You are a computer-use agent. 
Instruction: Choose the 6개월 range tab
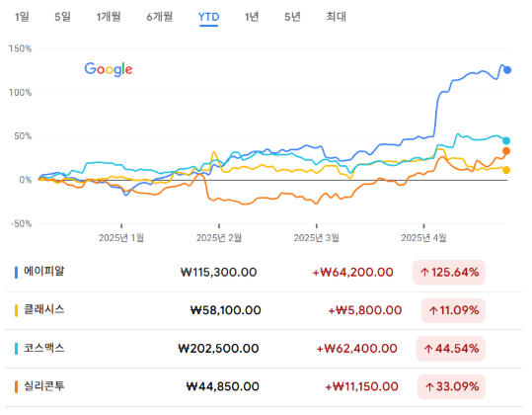tap(160, 17)
